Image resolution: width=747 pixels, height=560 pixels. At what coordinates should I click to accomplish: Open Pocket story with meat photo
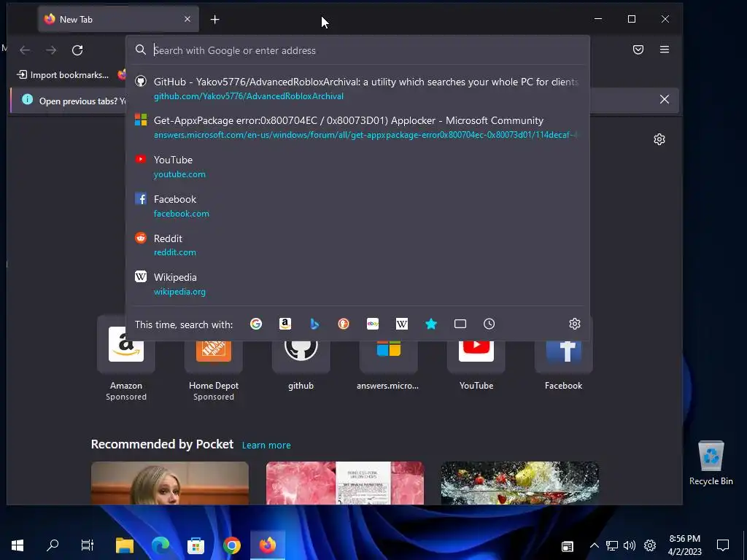tap(345, 483)
